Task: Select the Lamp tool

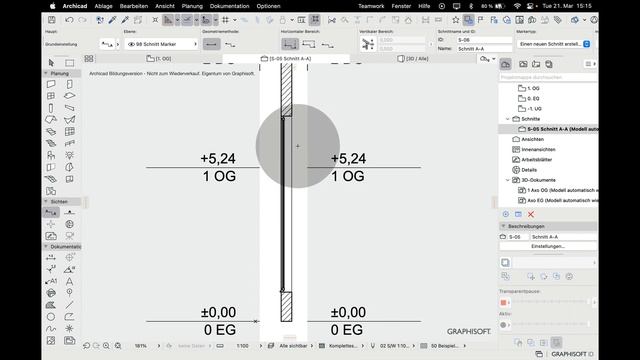Action: pyautogui.click(x=70, y=155)
